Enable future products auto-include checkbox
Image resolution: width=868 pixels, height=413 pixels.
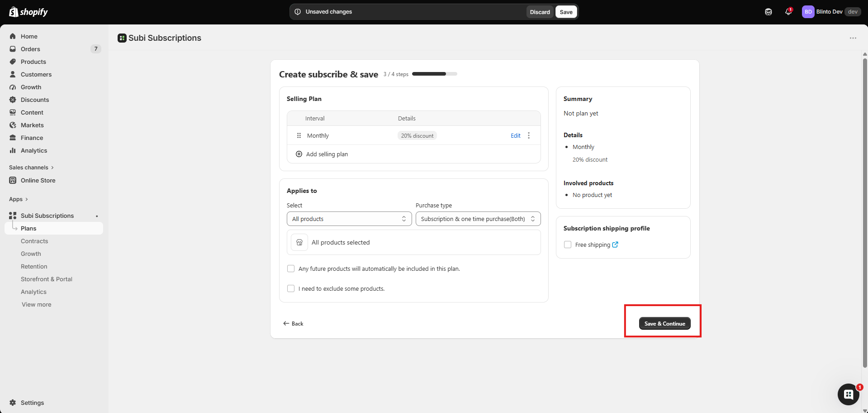pyautogui.click(x=291, y=269)
